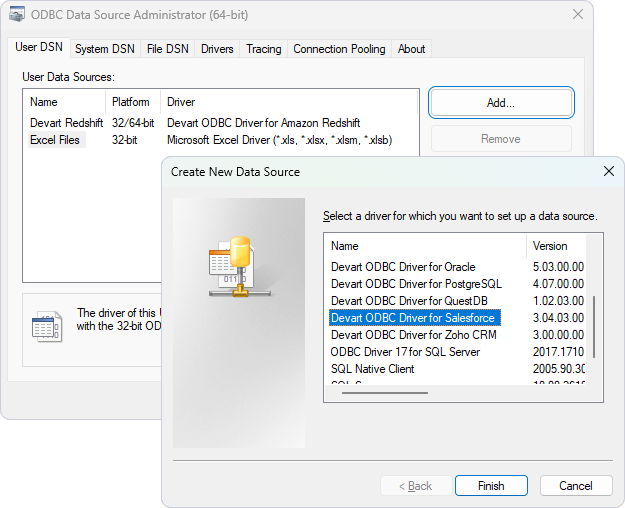The image size is (625, 508).
Task: Select Devart ODBC Driver for PostgreSQL
Action: (416, 284)
